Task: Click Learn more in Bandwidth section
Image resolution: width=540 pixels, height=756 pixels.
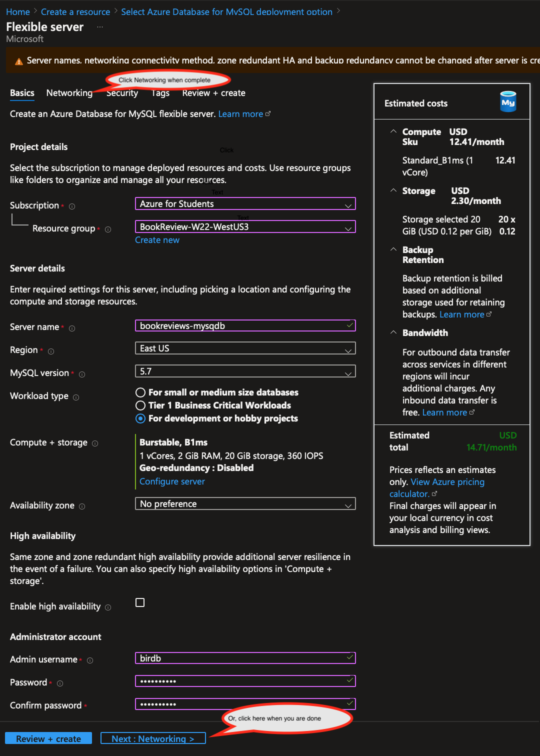Action: click(448, 412)
